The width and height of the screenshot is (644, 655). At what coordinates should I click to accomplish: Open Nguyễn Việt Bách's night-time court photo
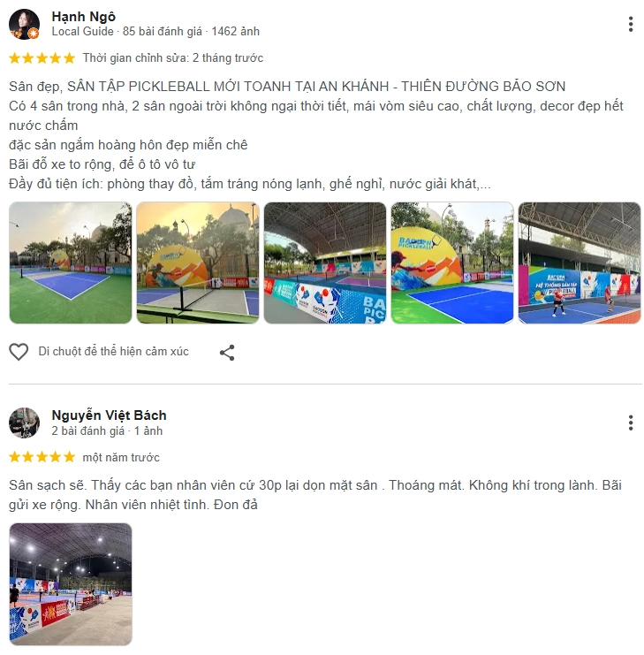point(70,584)
